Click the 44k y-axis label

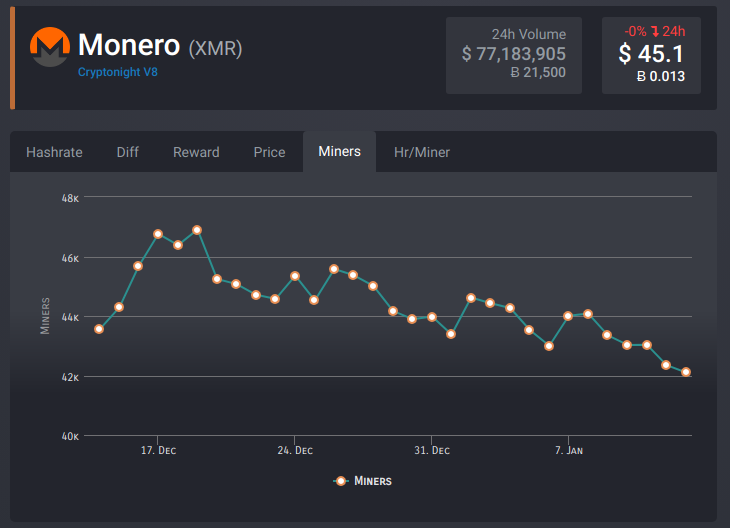(70, 318)
